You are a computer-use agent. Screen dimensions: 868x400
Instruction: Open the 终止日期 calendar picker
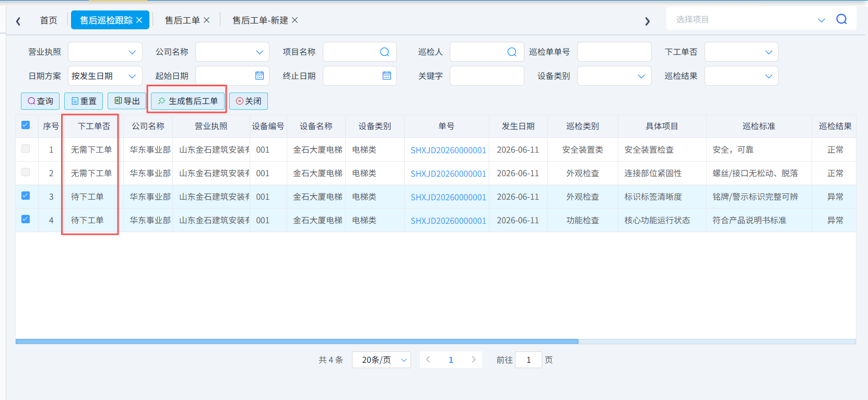pos(387,76)
